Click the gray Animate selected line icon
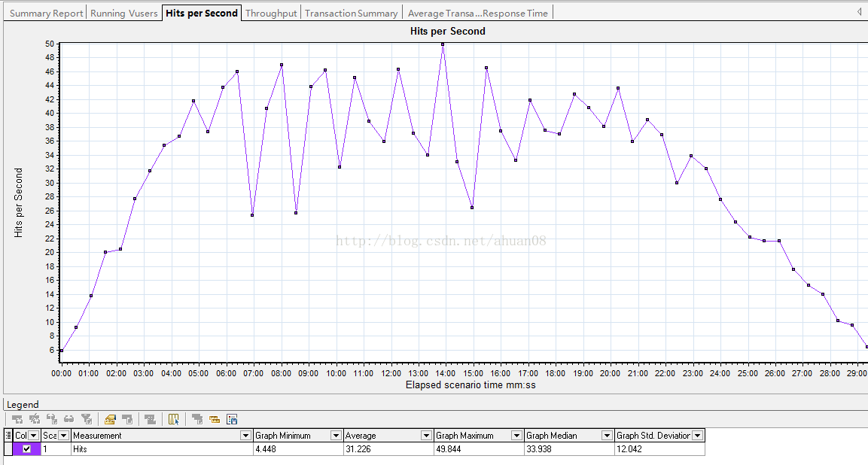The image size is (868, 465). [150, 419]
